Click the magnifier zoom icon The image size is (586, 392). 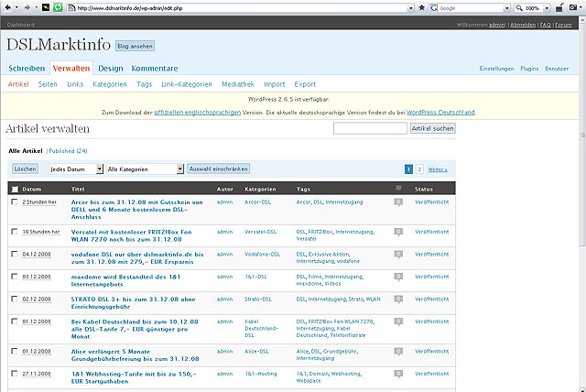pos(519,8)
